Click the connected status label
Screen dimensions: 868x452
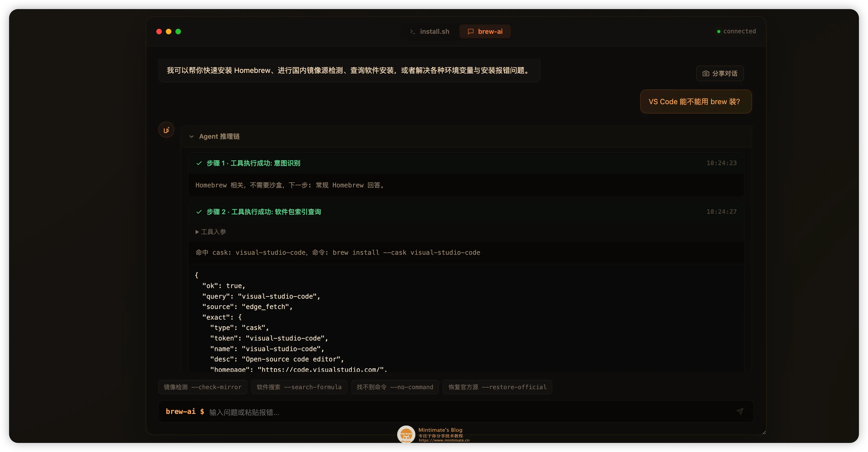[740, 31]
